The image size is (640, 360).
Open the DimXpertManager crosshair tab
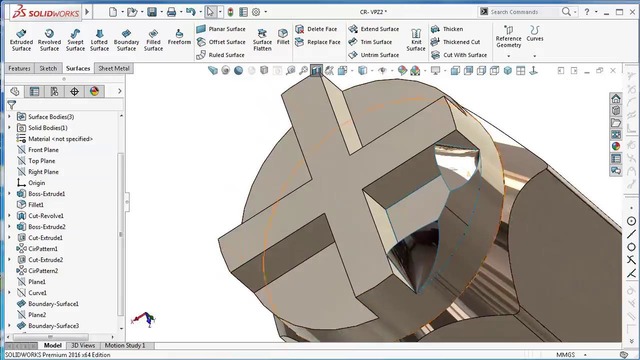click(x=74, y=91)
